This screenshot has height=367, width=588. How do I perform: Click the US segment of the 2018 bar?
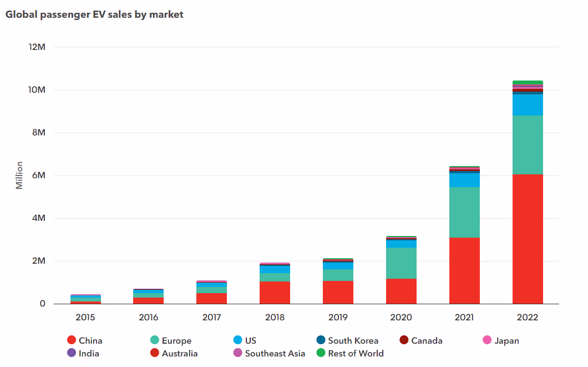tap(275, 269)
